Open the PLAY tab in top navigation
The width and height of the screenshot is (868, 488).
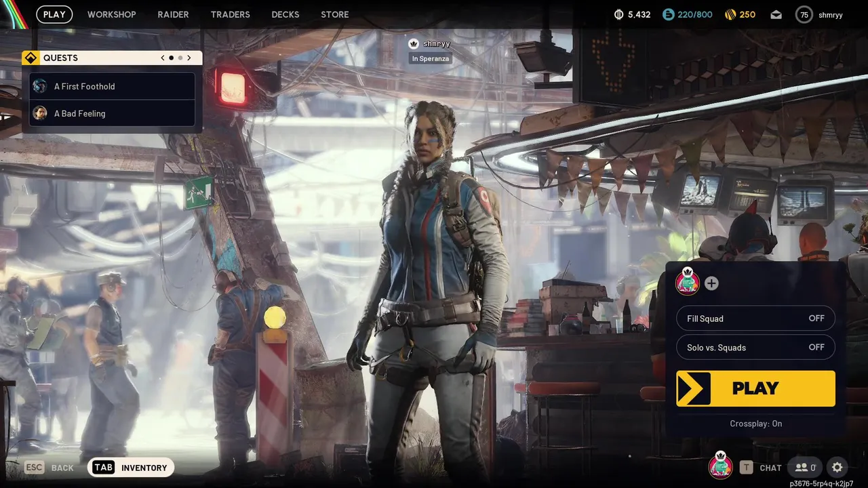pyautogui.click(x=54, y=14)
